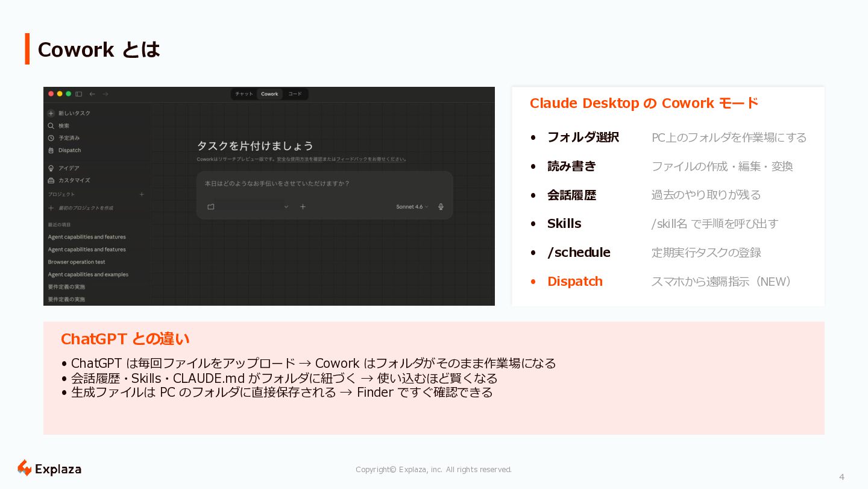Select text 過去のやり取りが残る
This screenshot has height=489, width=868.
click(706, 195)
